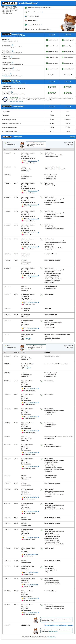Click the Airbag Deployment info icon

tap(12, 51)
